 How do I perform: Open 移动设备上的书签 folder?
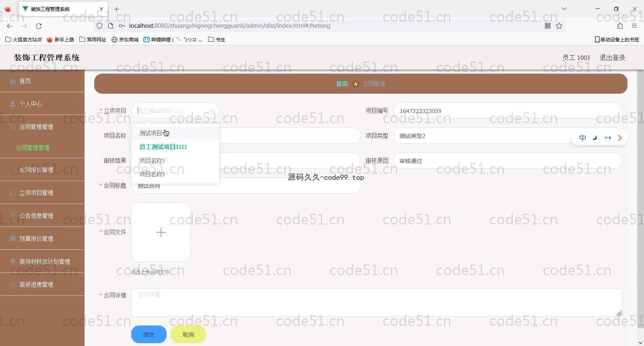tap(617, 39)
